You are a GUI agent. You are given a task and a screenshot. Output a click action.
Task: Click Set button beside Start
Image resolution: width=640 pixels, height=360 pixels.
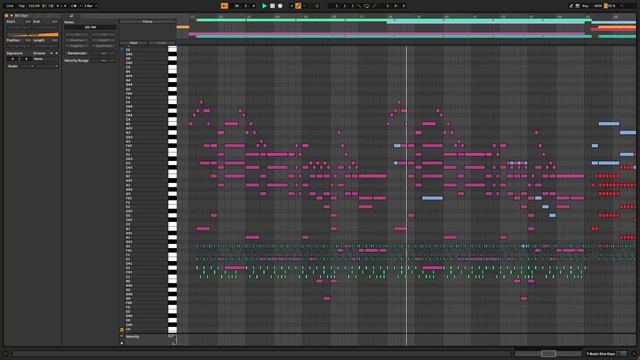pos(27,22)
